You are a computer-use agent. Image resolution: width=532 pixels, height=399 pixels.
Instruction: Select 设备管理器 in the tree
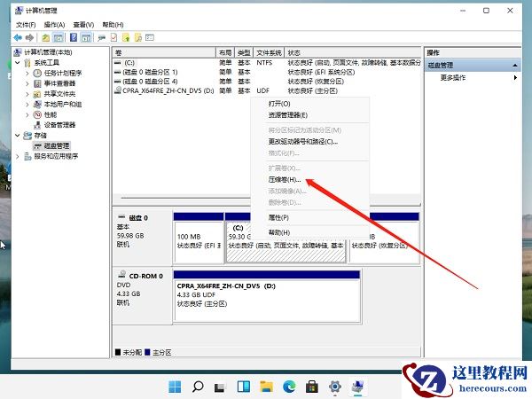pos(59,125)
